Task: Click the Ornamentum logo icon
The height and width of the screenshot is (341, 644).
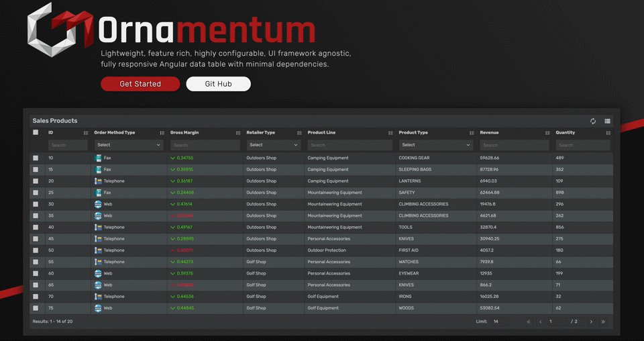Action: [x=60, y=30]
